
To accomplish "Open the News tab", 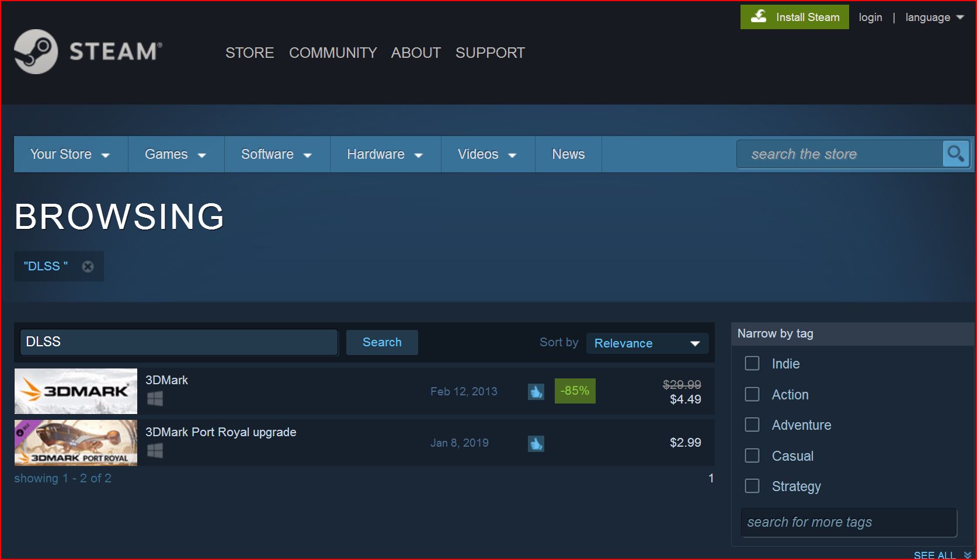I will (x=568, y=154).
